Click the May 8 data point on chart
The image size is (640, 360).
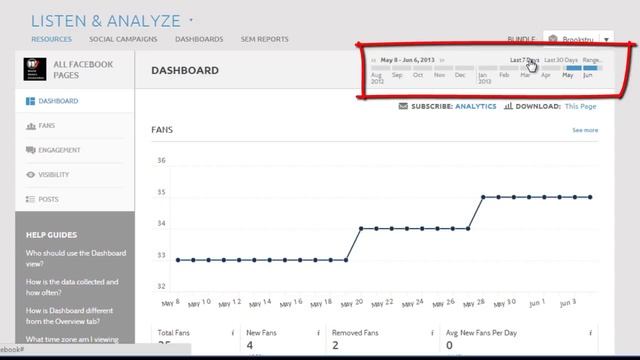coord(178,260)
